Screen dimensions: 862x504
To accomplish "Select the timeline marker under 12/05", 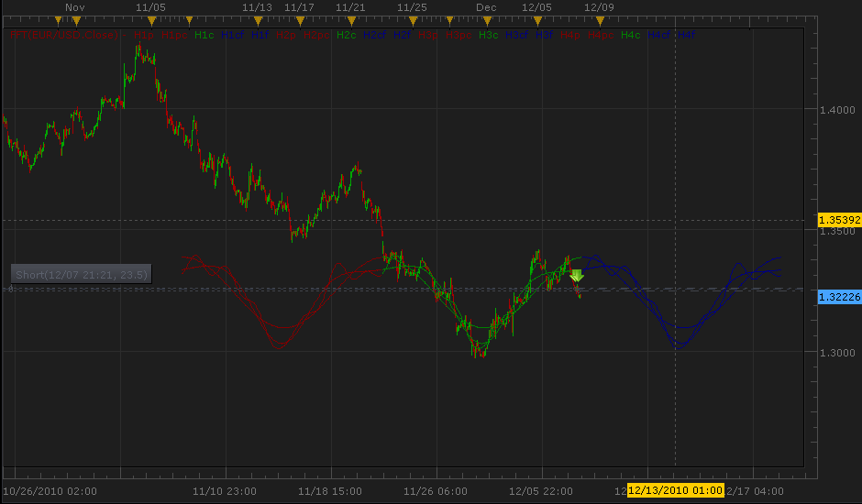I will (x=537, y=21).
